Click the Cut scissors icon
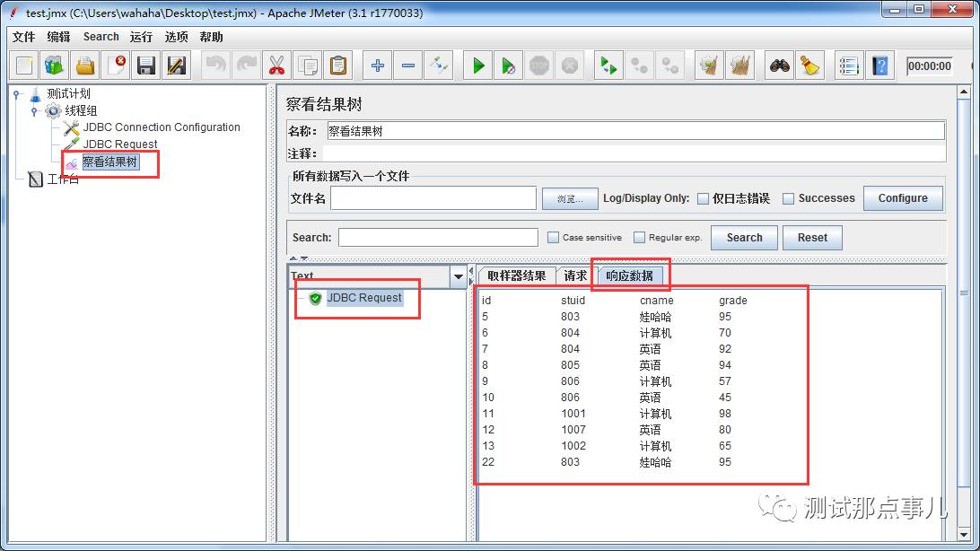The image size is (980, 551). [276, 66]
